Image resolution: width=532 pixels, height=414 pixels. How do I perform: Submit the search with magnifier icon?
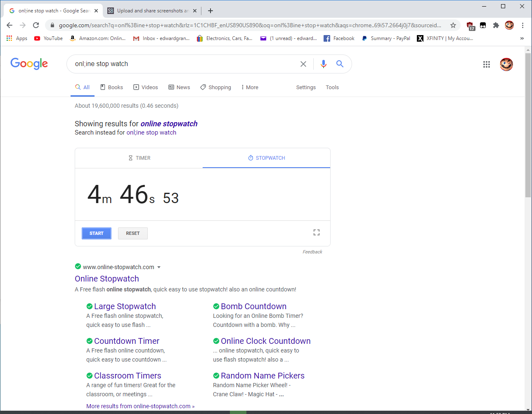(340, 64)
